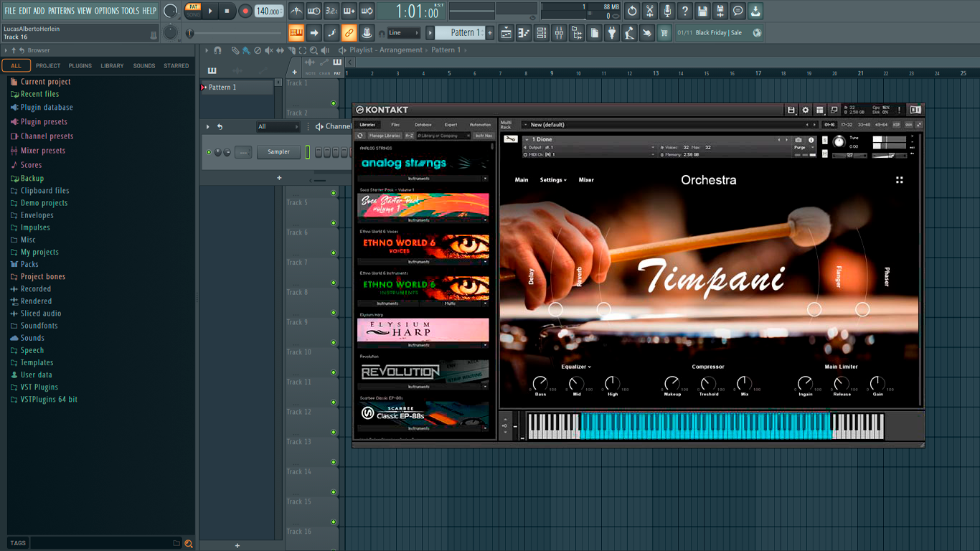Screen dimensions: 980x551
Task: Click the metronome icon
Action: coord(296,11)
